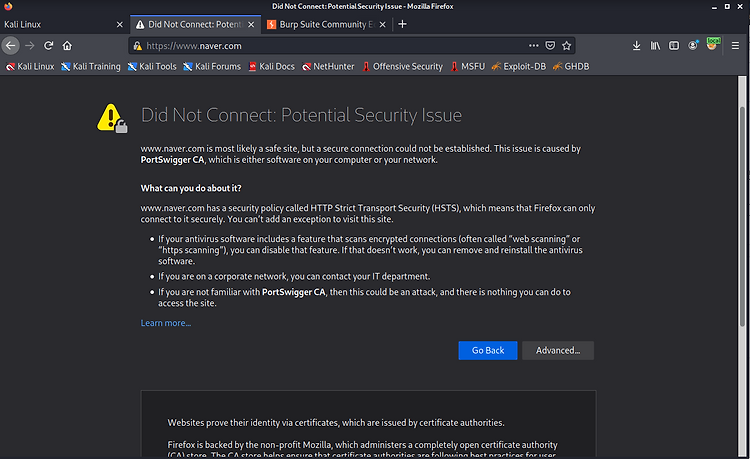Image resolution: width=750 pixels, height=459 pixels.
Task: Click the connection warning lock icon
Action: pos(138,46)
